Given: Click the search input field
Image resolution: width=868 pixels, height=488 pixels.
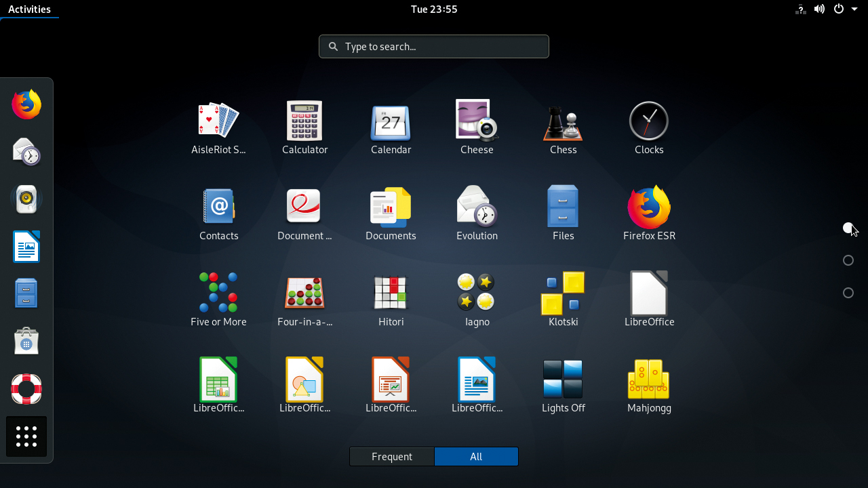Looking at the screenshot, I should (x=433, y=46).
